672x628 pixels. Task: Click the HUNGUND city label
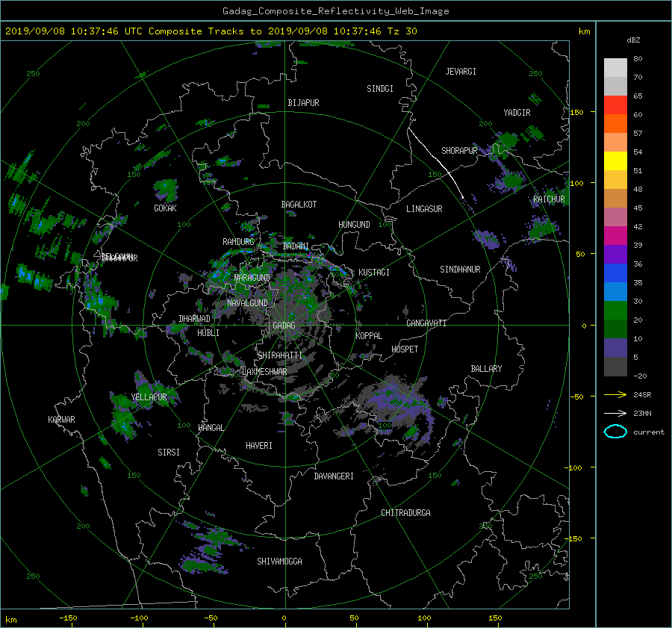pos(354,225)
